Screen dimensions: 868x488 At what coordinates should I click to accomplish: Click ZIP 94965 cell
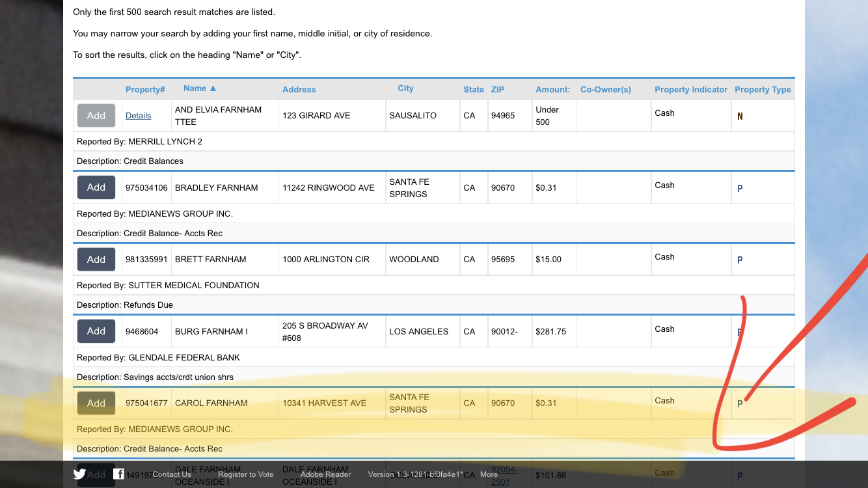[509, 116]
